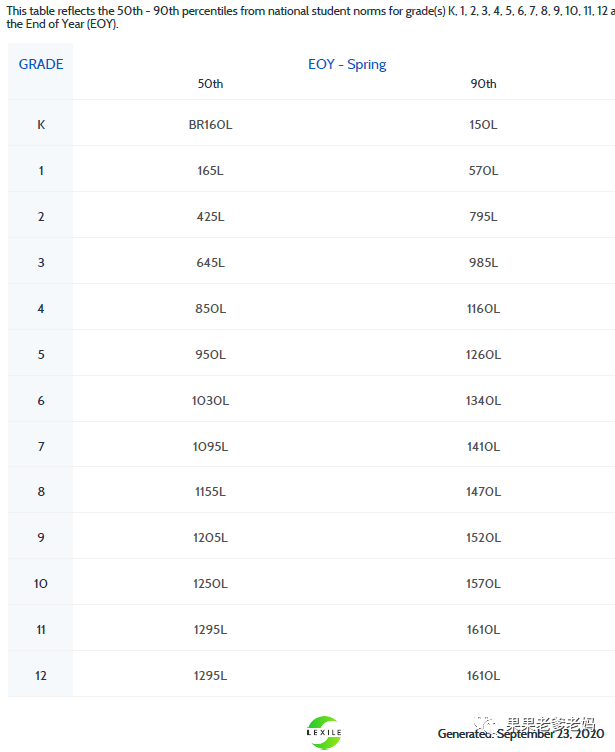Click the grade K row label
The image size is (615, 752).
(x=41, y=125)
